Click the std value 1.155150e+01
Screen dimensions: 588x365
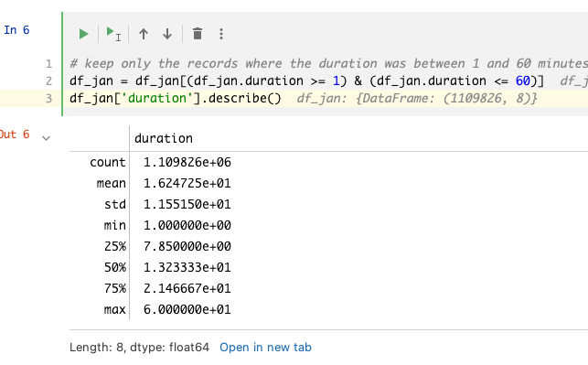187,204
